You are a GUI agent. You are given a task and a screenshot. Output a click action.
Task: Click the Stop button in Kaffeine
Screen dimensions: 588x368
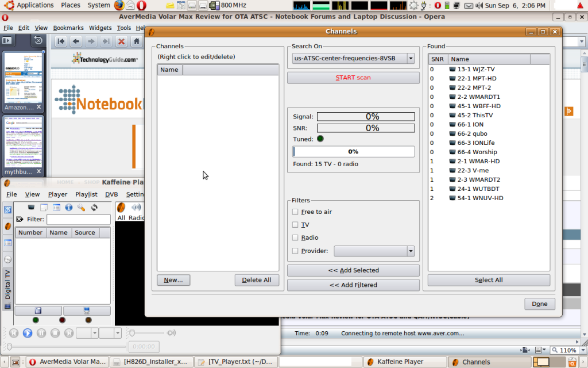click(x=55, y=333)
